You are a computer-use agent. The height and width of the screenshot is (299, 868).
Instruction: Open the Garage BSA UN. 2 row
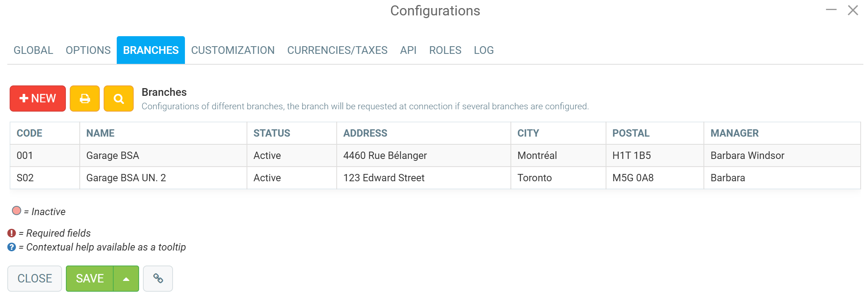coord(126,178)
